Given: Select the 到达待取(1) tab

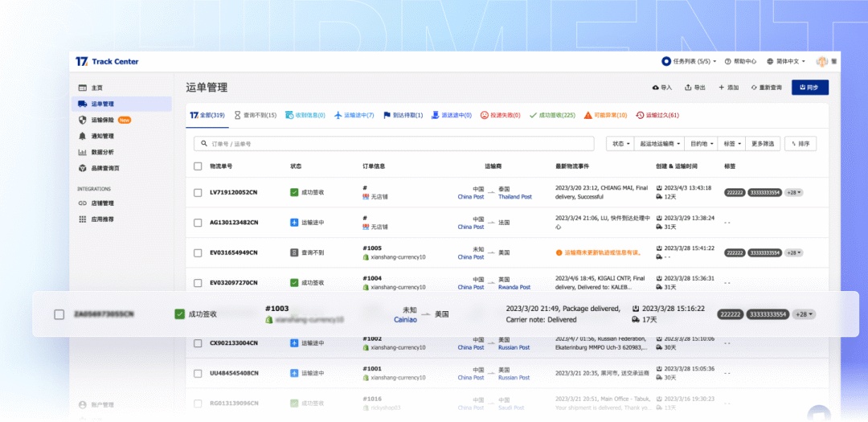Looking at the screenshot, I should (403, 115).
